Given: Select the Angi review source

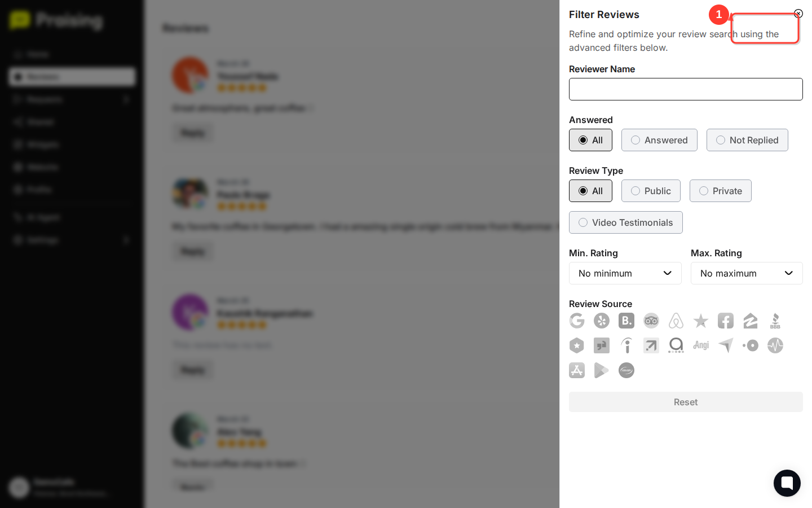Looking at the screenshot, I should [701, 345].
